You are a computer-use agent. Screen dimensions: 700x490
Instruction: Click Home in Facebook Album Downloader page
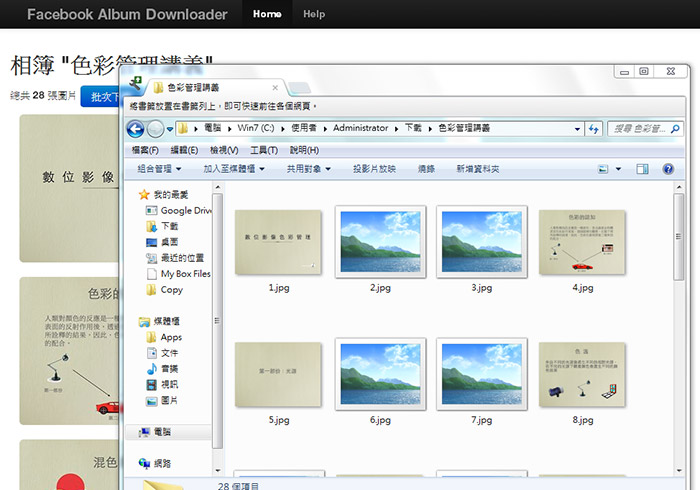pos(267,14)
